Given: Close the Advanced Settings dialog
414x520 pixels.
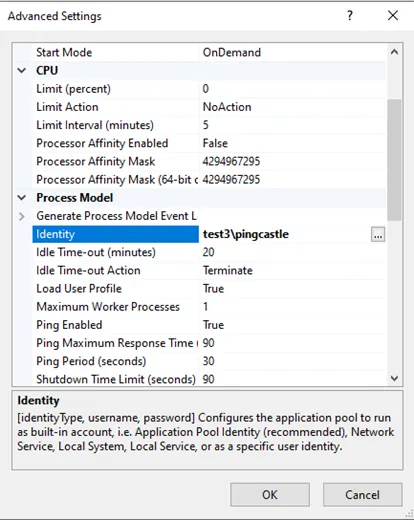Looking at the screenshot, I should [393, 15].
